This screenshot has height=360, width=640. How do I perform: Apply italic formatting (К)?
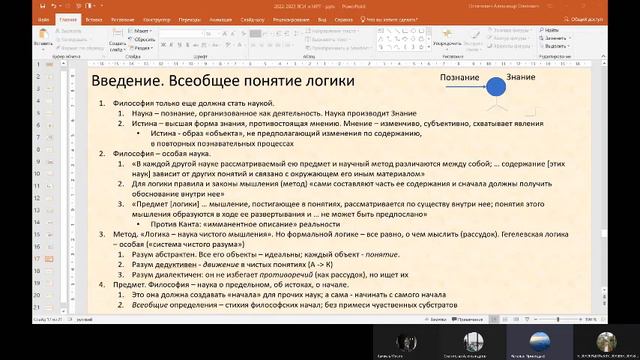click(x=171, y=45)
